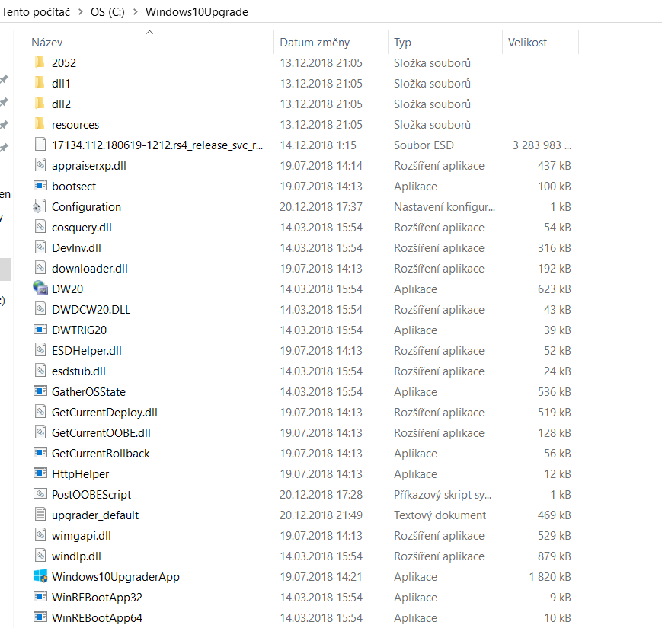Click size 3 283 983 ...
This screenshot has height=644, width=662.
tap(542, 145)
